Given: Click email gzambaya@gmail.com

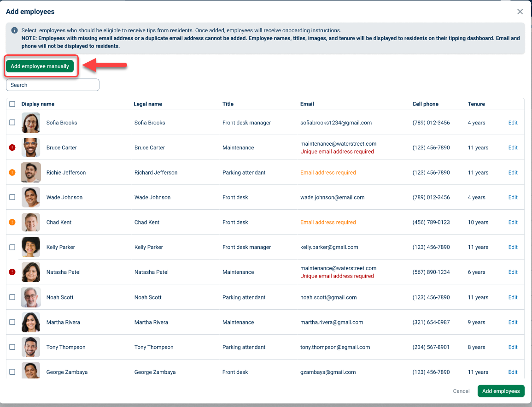Looking at the screenshot, I should pos(328,372).
